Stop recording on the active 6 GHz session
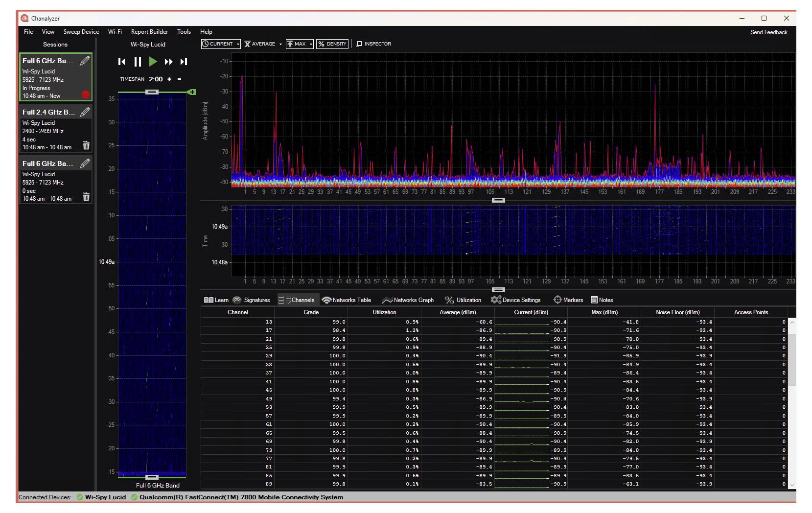 tap(86, 95)
